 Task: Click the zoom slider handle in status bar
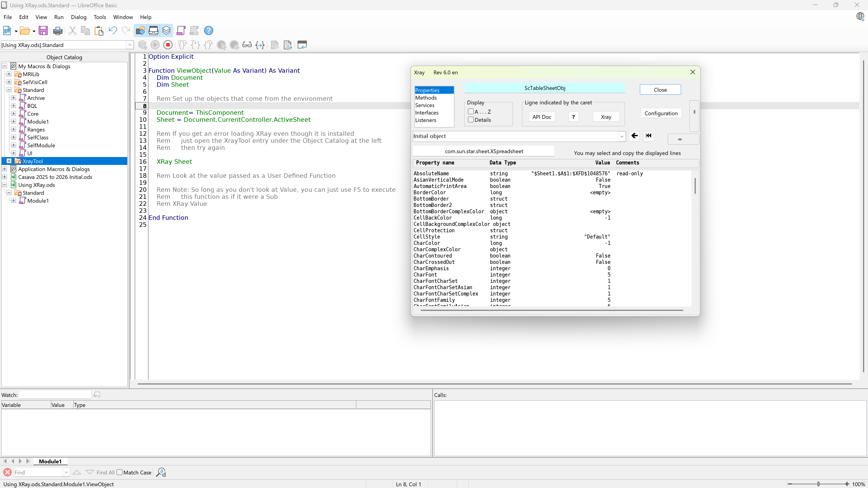[818, 484]
